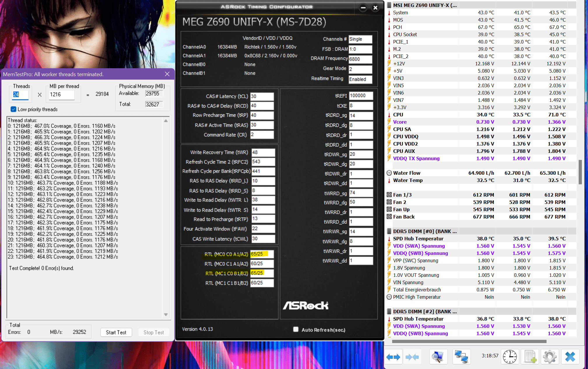The height and width of the screenshot is (369, 588).
Task: Click the DRAM Frequency value field
Action: click(x=360, y=59)
